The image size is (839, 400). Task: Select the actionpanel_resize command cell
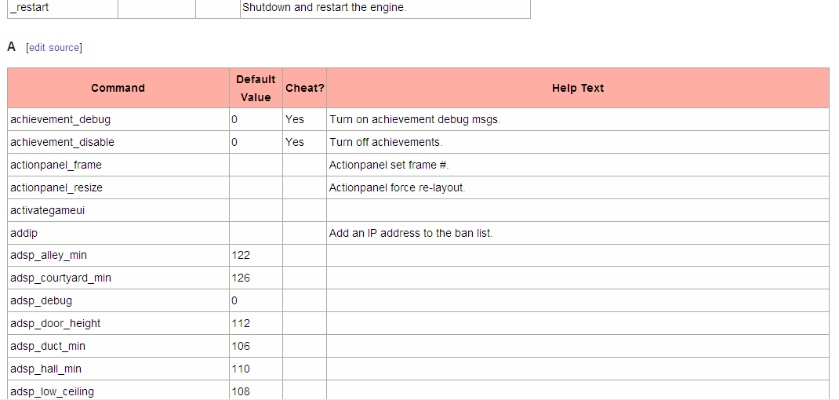(56, 188)
